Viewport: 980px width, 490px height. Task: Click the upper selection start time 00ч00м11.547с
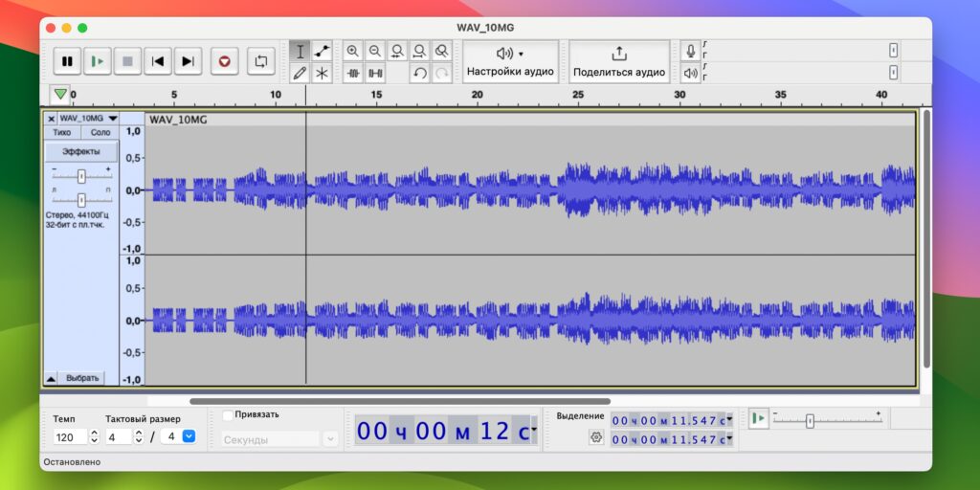668,420
